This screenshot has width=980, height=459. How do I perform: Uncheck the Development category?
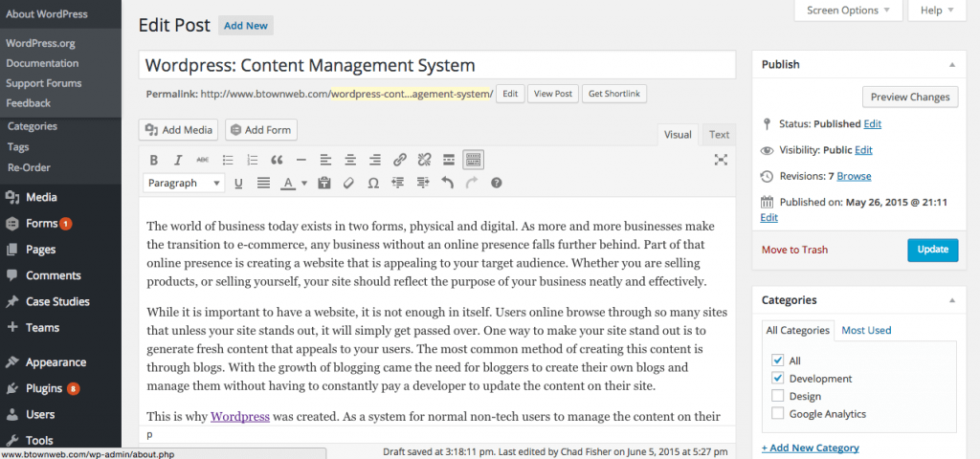click(x=777, y=378)
